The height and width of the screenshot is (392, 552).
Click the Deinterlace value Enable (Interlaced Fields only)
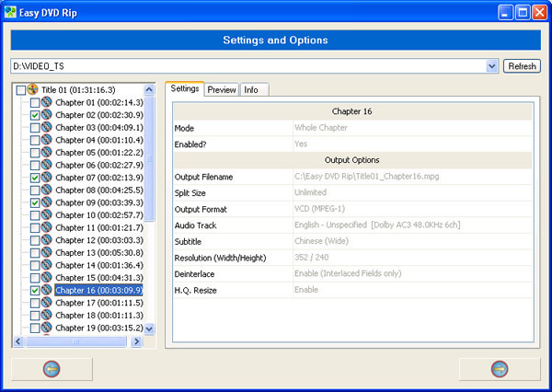[x=348, y=273]
